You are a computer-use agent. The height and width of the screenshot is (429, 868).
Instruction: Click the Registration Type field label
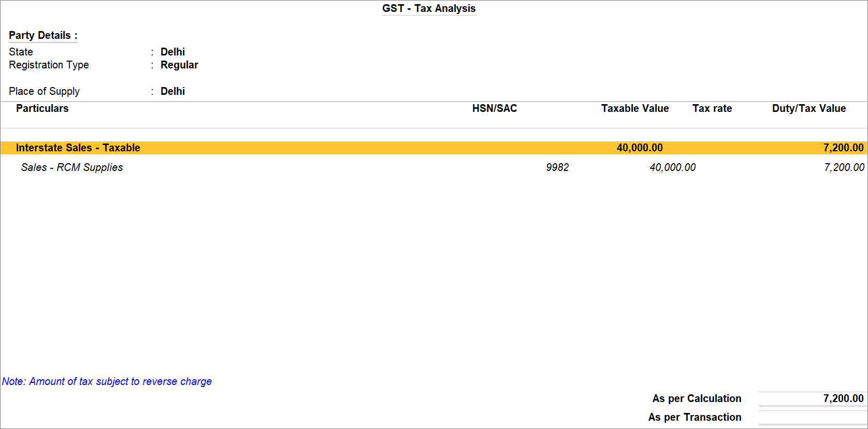click(x=49, y=65)
